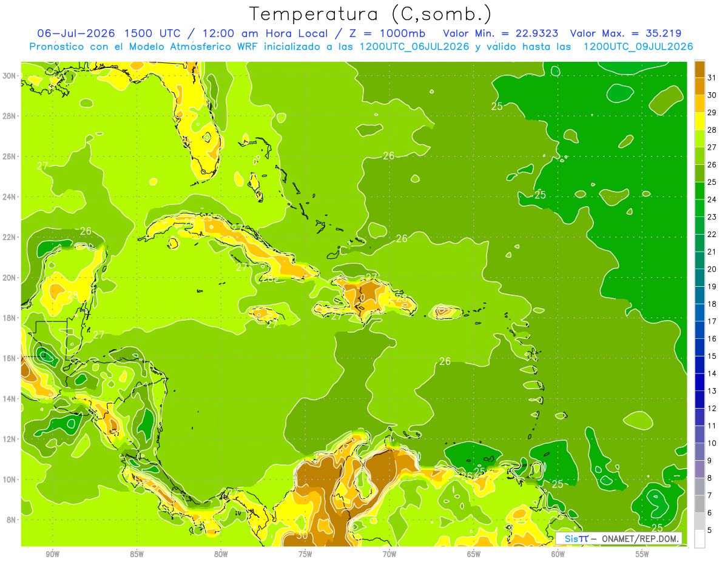
Task: Click the 70W longitude axis label
Action: click(389, 554)
